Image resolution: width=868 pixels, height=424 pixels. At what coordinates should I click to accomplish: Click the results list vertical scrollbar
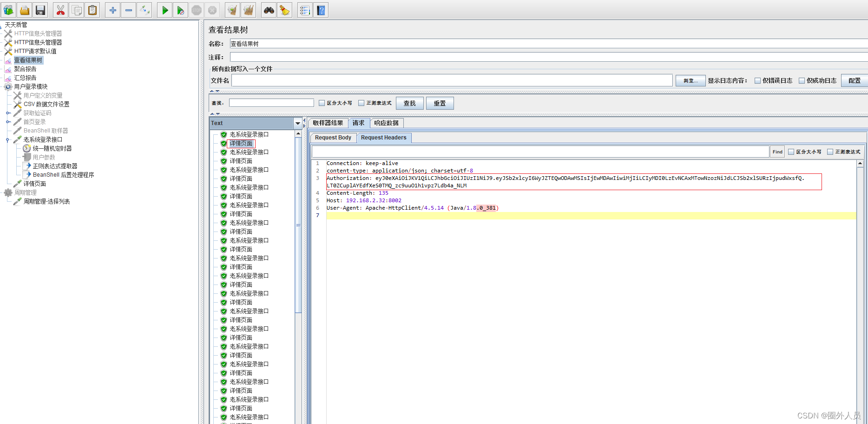(298, 225)
